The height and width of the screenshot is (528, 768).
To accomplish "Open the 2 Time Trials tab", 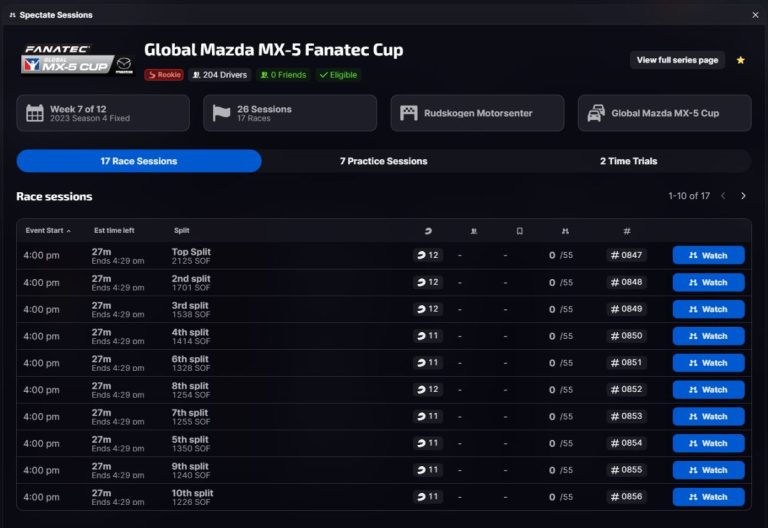I will [x=628, y=161].
